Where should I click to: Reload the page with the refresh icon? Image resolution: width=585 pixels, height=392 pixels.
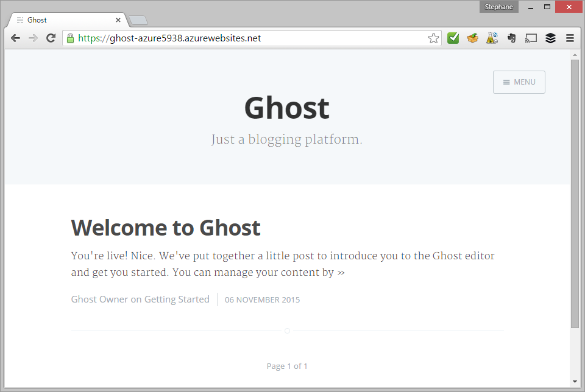pyautogui.click(x=51, y=38)
